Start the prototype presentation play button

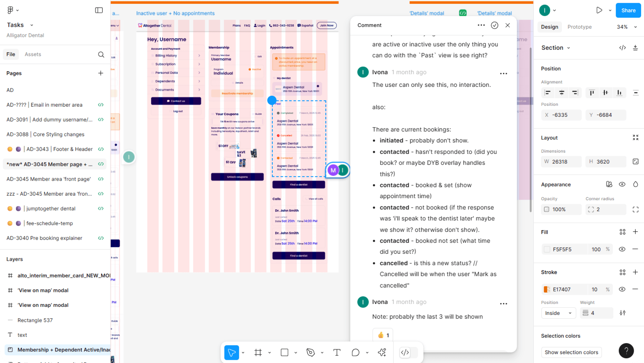(x=599, y=10)
